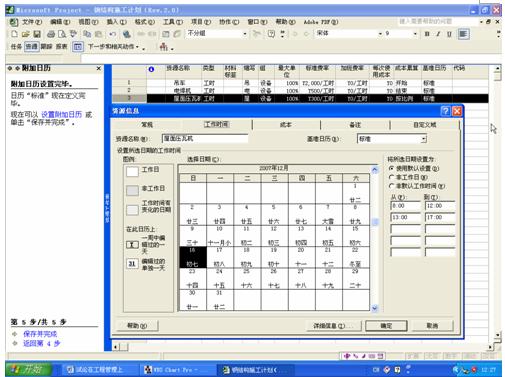Click the 保存并完成 link
This screenshot has width=505, height=377.
click(x=40, y=334)
